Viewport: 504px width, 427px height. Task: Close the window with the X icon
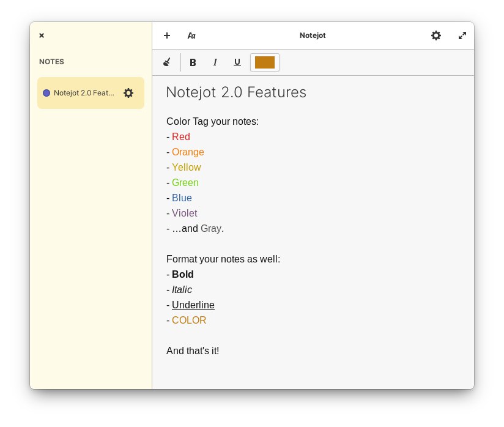coord(42,35)
